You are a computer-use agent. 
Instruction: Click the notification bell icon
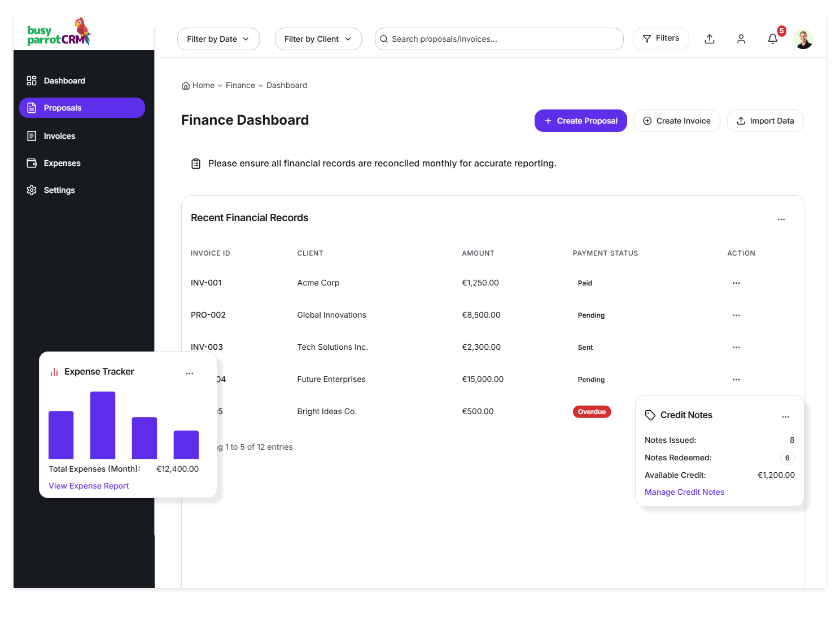773,39
